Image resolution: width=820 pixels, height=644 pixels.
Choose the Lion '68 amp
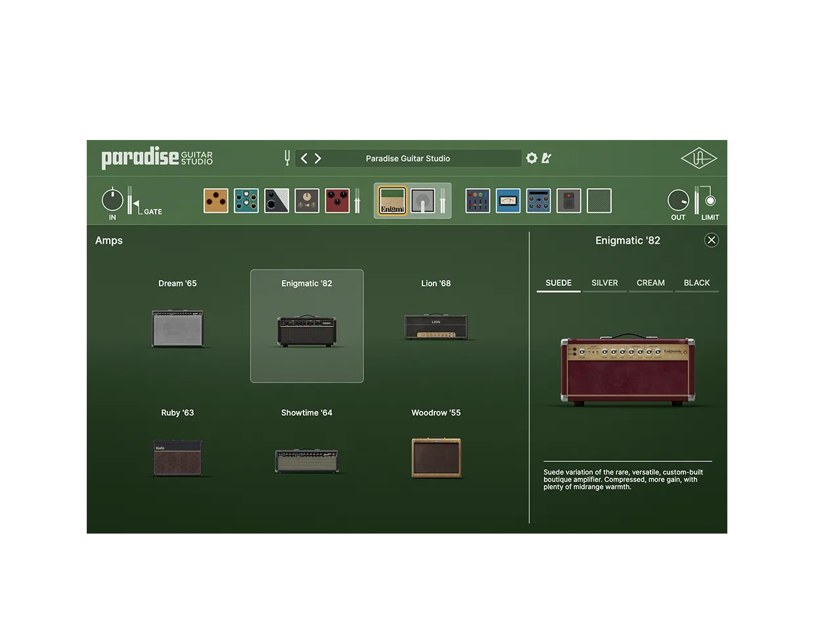[436, 326]
